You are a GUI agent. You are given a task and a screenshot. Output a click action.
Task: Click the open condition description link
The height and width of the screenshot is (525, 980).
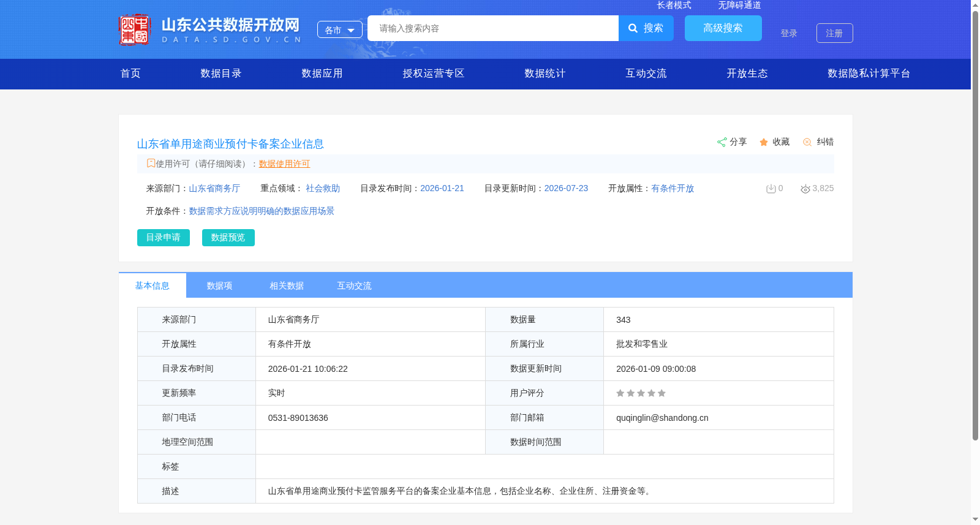tap(262, 211)
